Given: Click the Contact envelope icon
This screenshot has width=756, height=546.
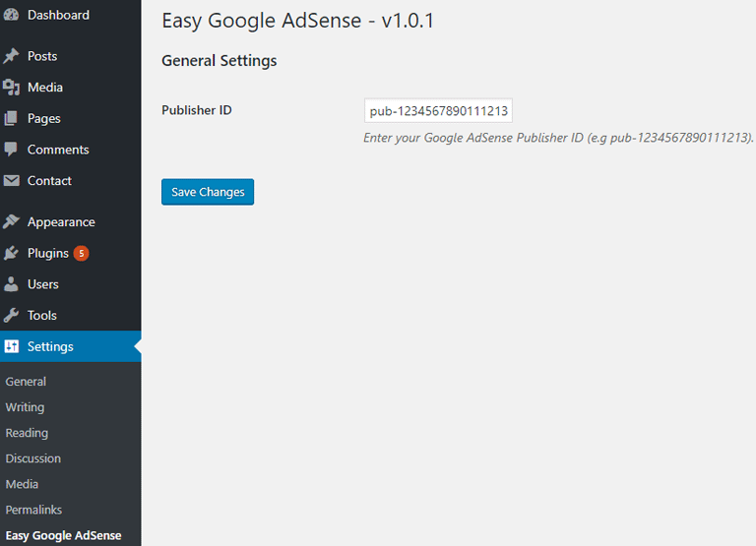Looking at the screenshot, I should pyautogui.click(x=11, y=181).
